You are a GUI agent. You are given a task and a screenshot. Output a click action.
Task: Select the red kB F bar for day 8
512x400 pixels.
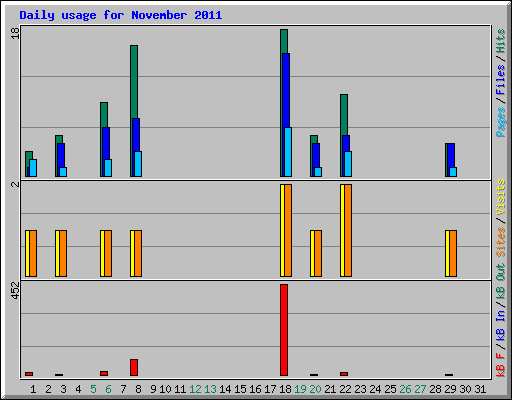click(134, 367)
